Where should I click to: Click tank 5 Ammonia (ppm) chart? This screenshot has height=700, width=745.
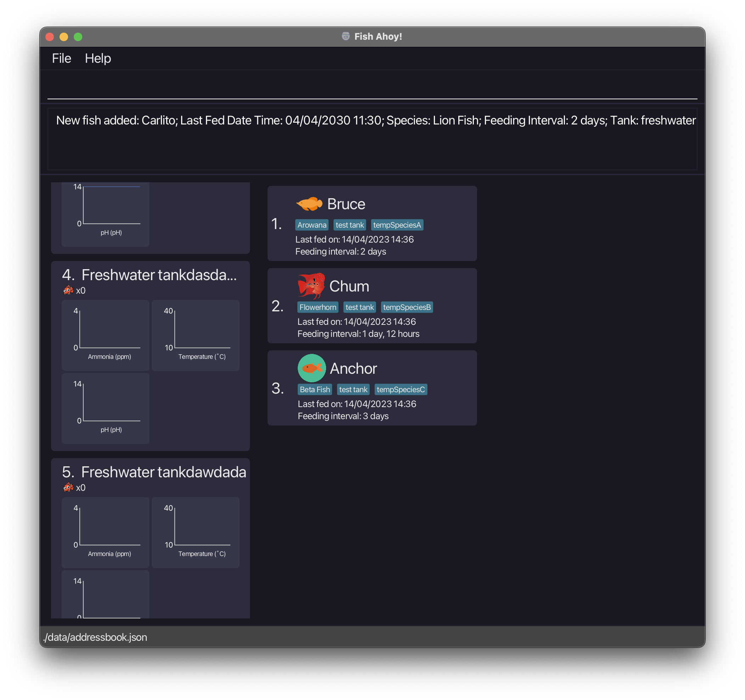click(106, 532)
